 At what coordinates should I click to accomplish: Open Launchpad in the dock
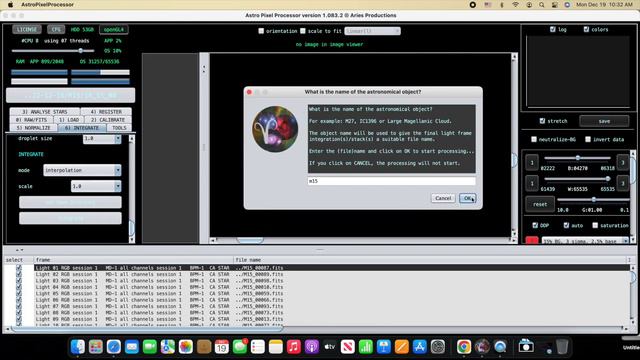point(96,347)
